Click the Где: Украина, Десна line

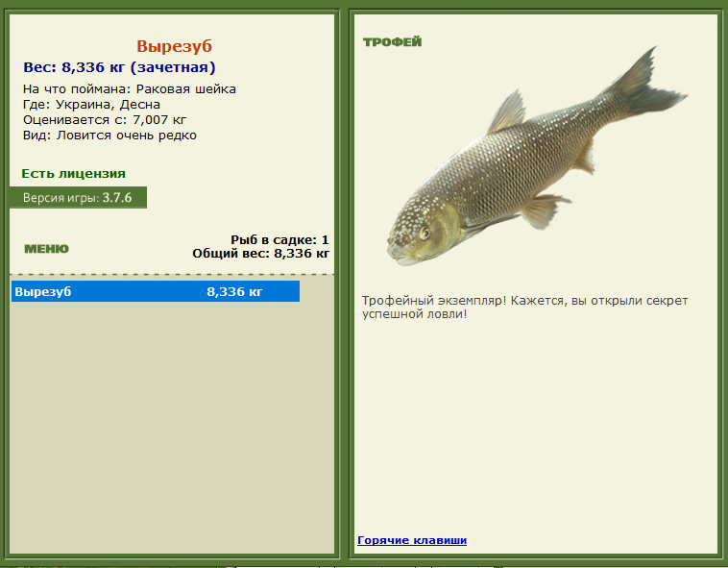(x=91, y=105)
